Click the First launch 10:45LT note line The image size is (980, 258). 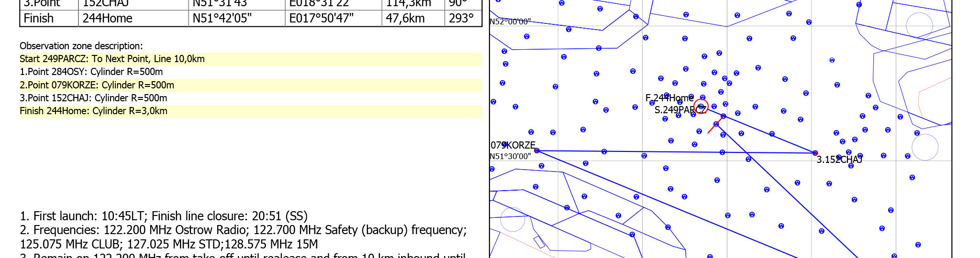click(164, 216)
